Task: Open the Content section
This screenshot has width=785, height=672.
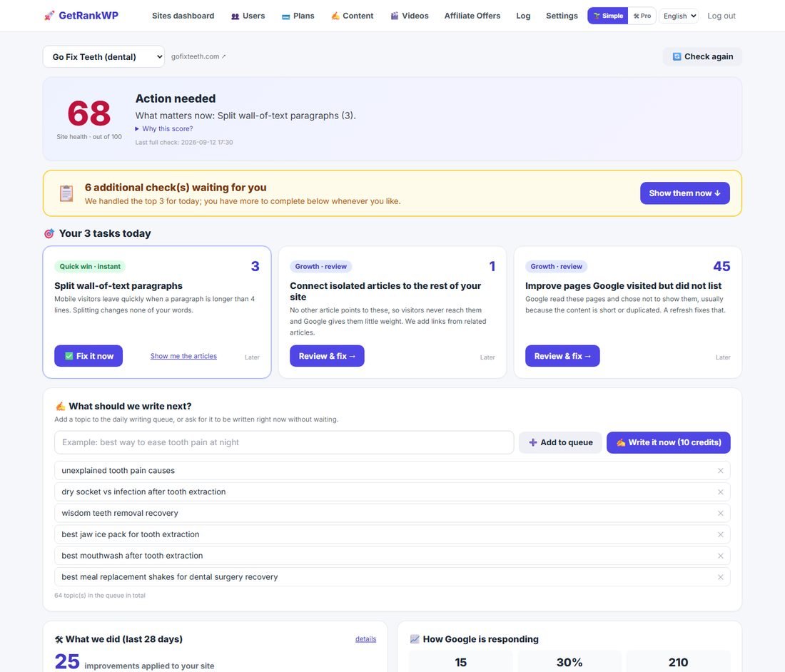Action: click(352, 16)
